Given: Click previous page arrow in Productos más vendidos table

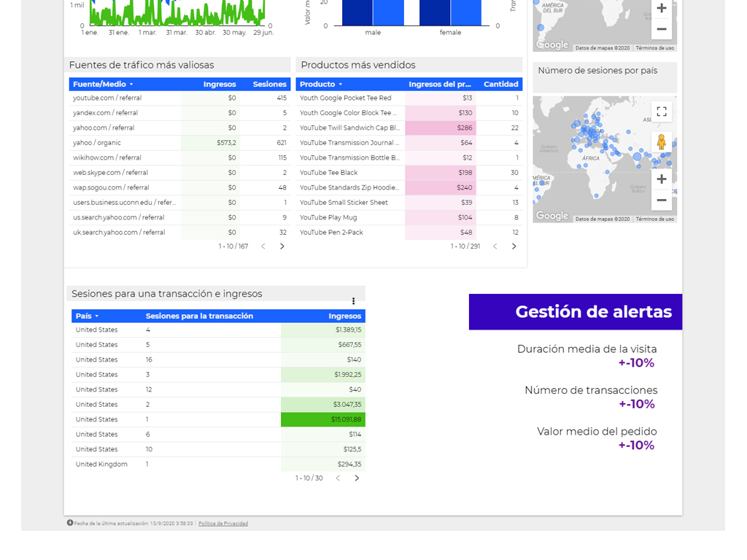Looking at the screenshot, I should [x=495, y=246].
